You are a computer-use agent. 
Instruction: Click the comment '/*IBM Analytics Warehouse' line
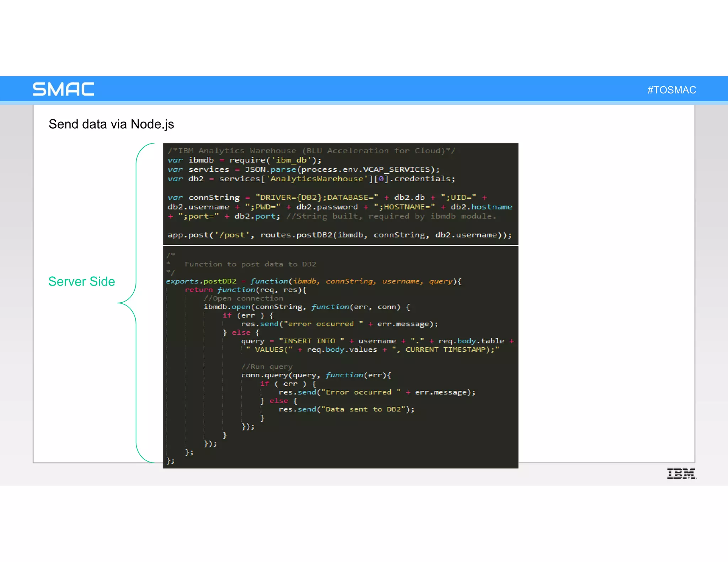(311, 151)
